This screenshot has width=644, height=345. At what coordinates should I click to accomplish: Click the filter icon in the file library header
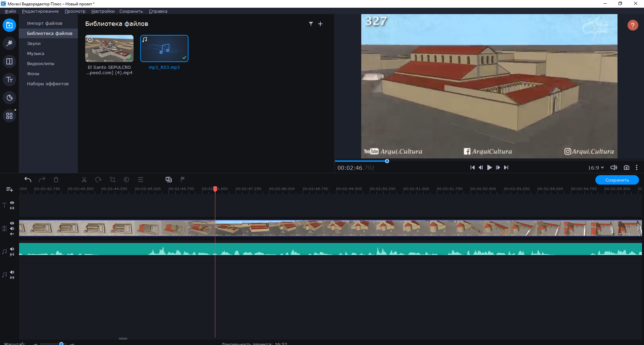tap(311, 24)
